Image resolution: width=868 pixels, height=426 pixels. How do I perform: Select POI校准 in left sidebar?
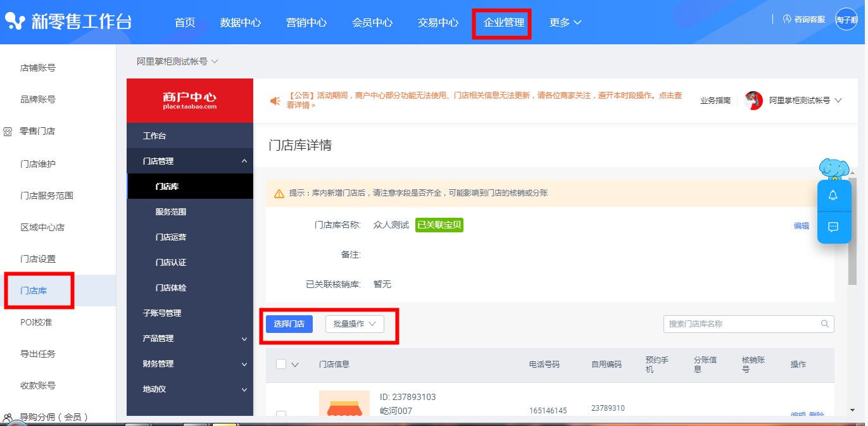tap(36, 322)
